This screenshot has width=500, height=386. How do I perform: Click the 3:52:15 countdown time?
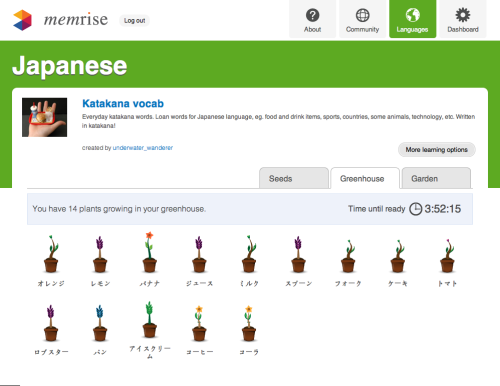pyautogui.click(x=443, y=209)
